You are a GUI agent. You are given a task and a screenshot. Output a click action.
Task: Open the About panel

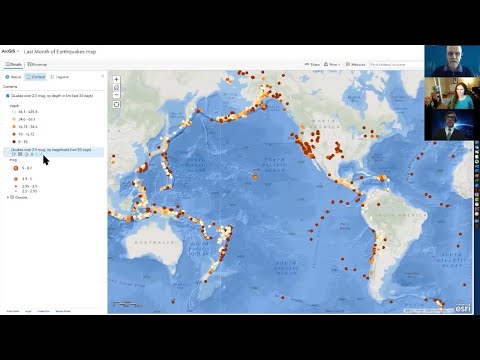click(13, 77)
